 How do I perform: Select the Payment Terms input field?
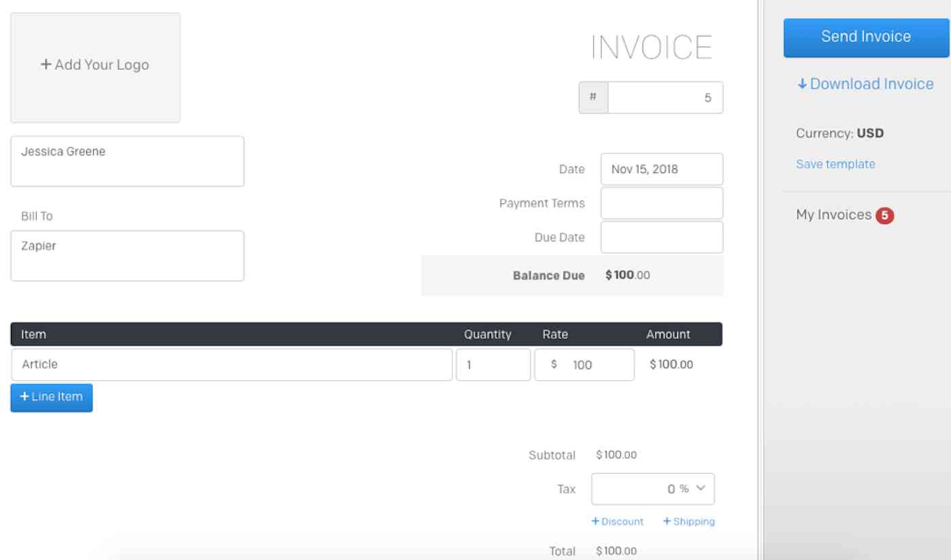(661, 203)
